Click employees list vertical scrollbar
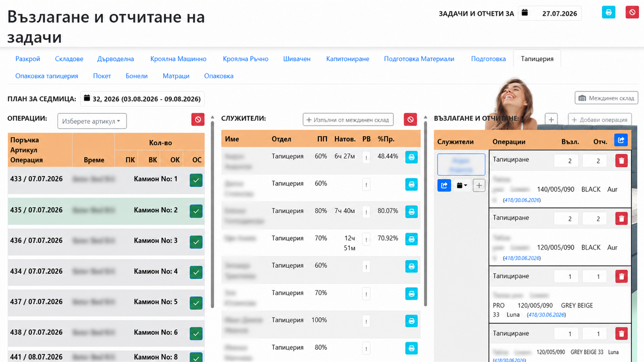The image size is (644, 362). pos(425,213)
